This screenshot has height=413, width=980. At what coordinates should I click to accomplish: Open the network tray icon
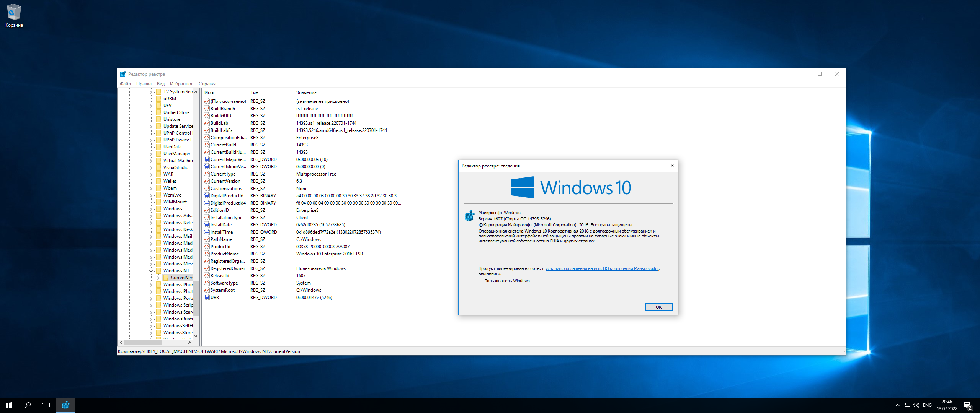907,405
